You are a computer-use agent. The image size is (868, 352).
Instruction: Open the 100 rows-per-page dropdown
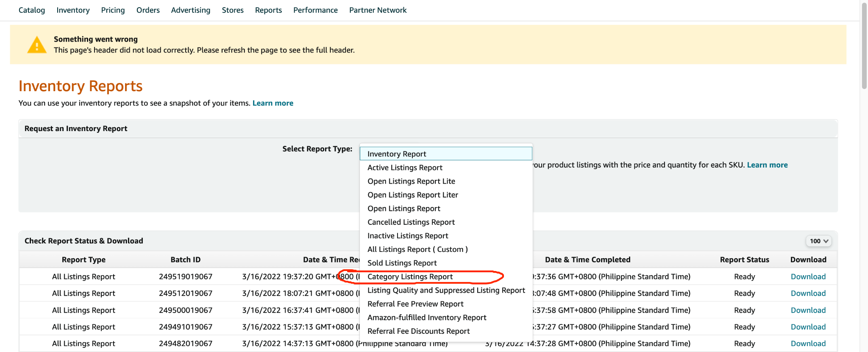click(818, 241)
